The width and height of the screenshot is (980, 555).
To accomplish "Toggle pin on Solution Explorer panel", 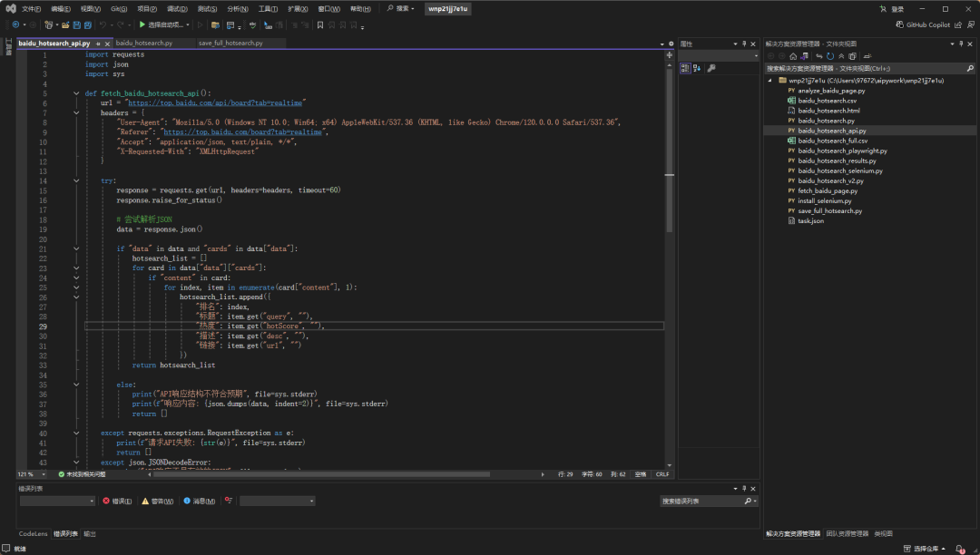I will [x=961, y=44].
